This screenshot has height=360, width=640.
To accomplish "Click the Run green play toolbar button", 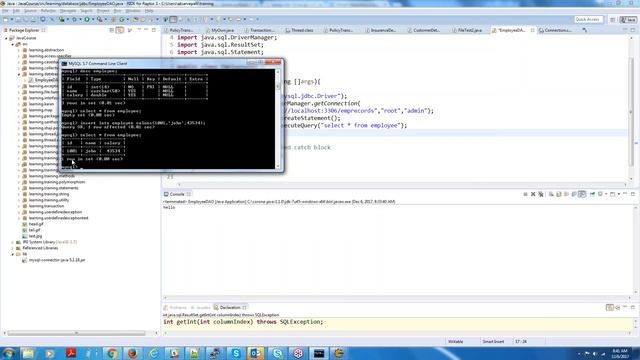I will point(87,20).
